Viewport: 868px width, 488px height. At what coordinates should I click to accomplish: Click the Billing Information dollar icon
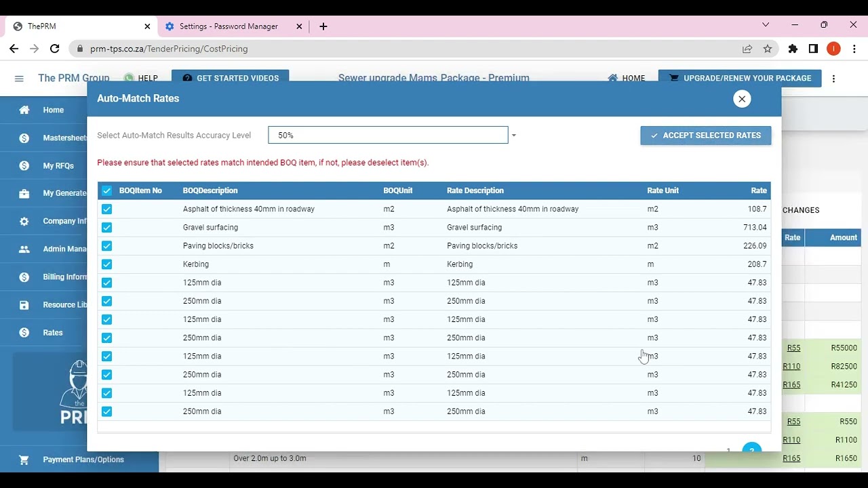24,277
